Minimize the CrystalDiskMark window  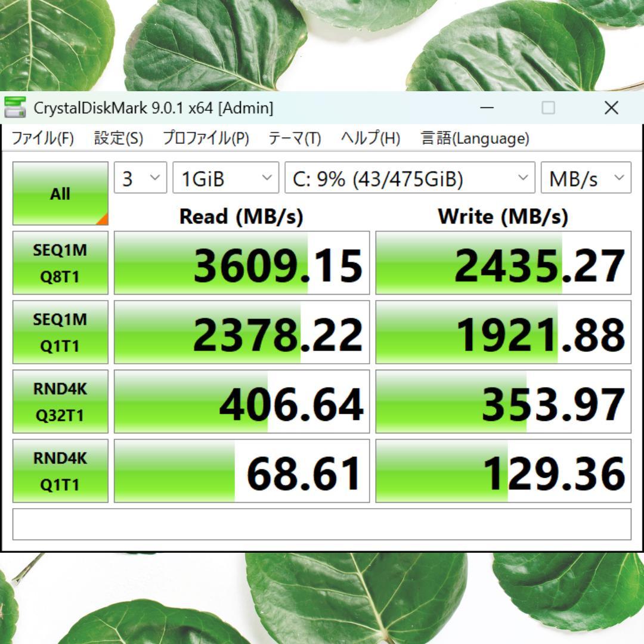[x=487, y=108]
